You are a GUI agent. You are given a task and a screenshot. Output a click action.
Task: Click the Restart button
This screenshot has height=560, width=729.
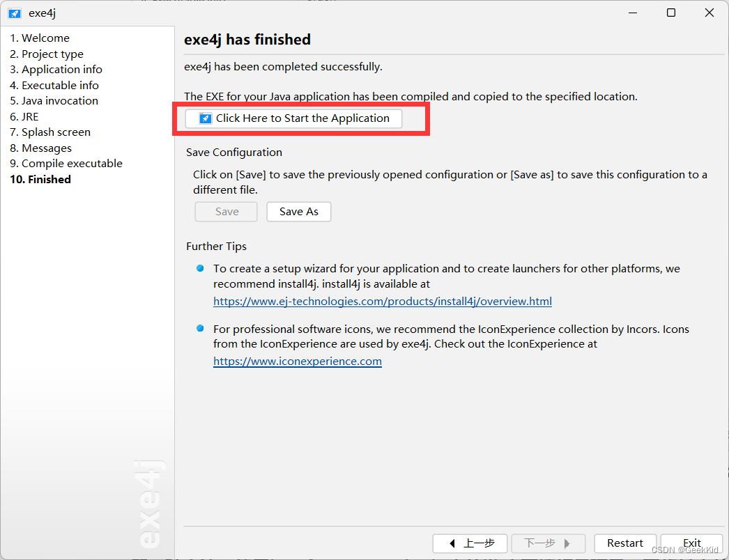625,543
